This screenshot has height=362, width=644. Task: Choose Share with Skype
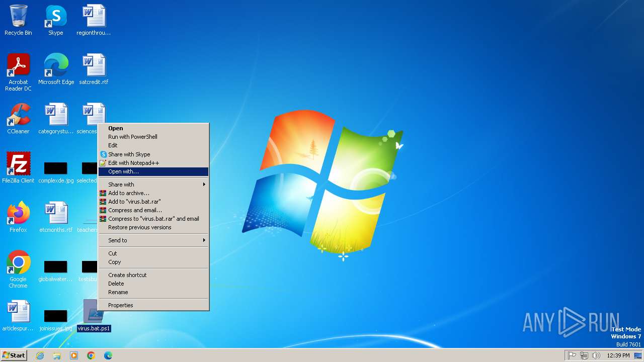153,154
